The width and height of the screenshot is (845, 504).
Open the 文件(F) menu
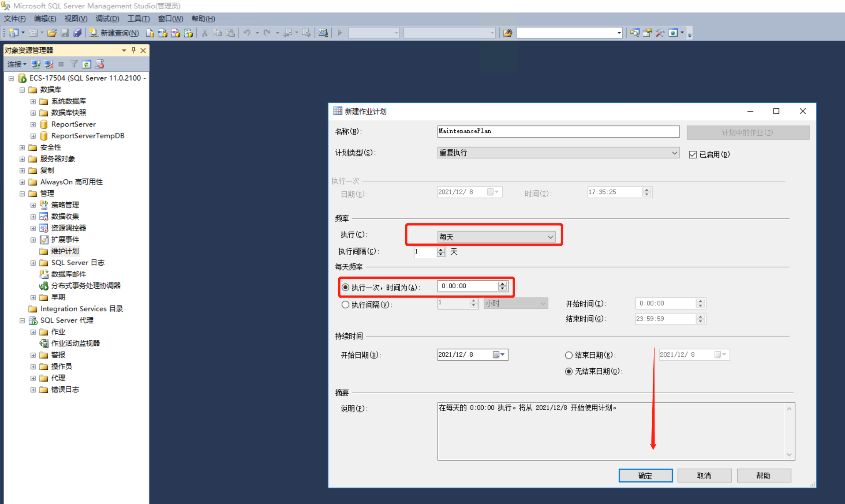pyautogui.click(x=15, y=18)
